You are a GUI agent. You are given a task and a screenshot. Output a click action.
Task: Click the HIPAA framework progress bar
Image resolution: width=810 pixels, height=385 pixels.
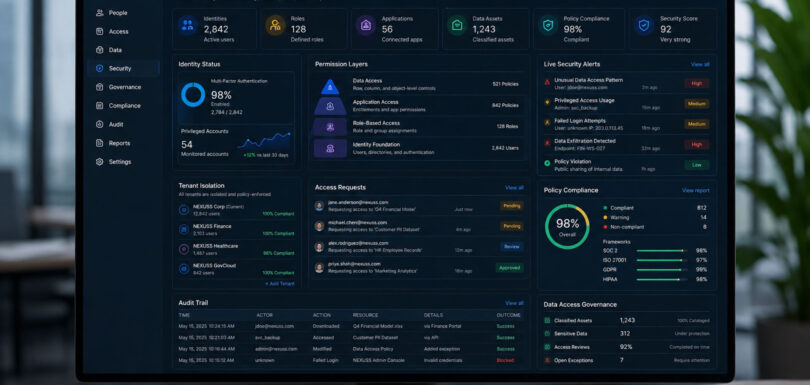coord(662,280)
